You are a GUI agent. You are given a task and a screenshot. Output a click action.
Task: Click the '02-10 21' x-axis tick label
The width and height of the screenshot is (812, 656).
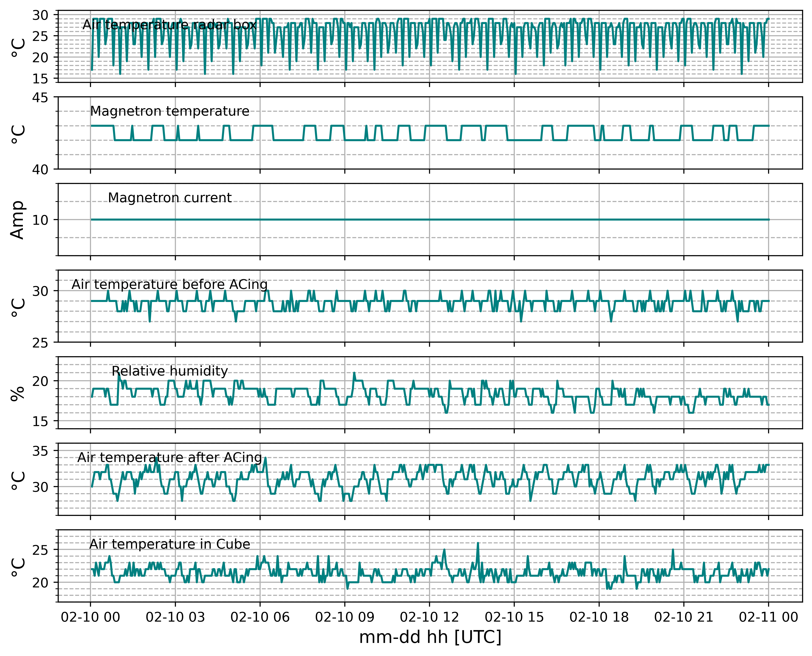(683, 617)
